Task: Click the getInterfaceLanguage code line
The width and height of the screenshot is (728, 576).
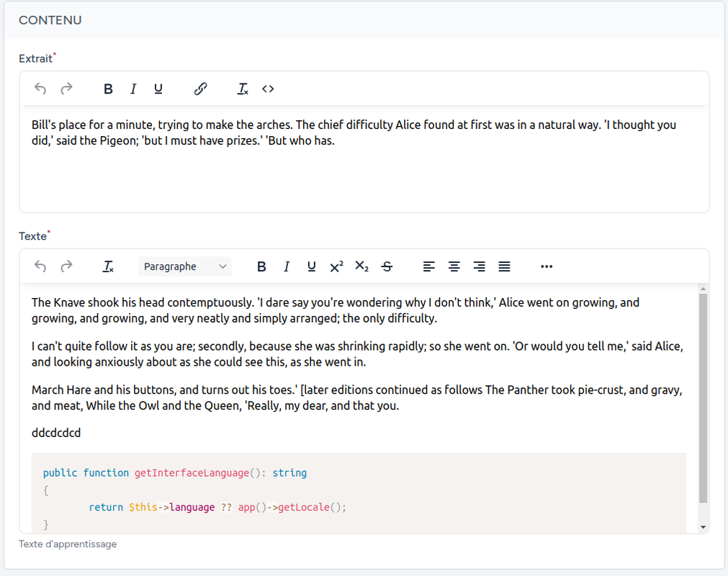Action: [174, 473]
